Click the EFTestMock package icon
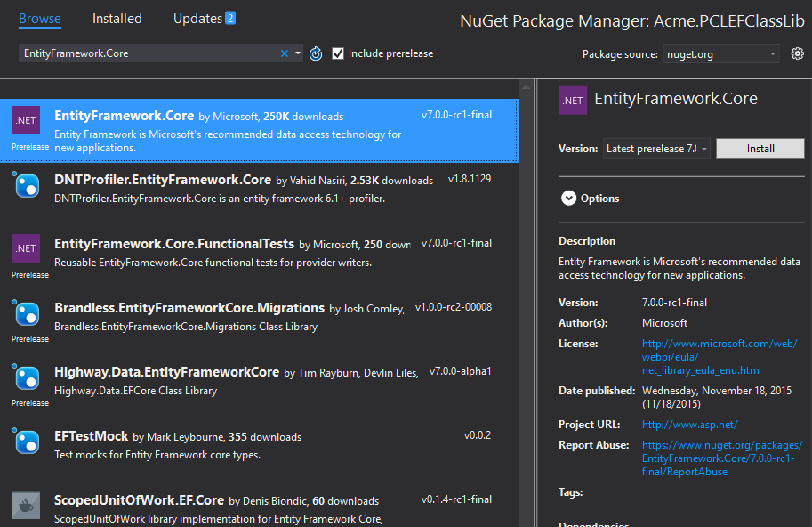Screen dimensions: 812x527 (x=25, y=442)
